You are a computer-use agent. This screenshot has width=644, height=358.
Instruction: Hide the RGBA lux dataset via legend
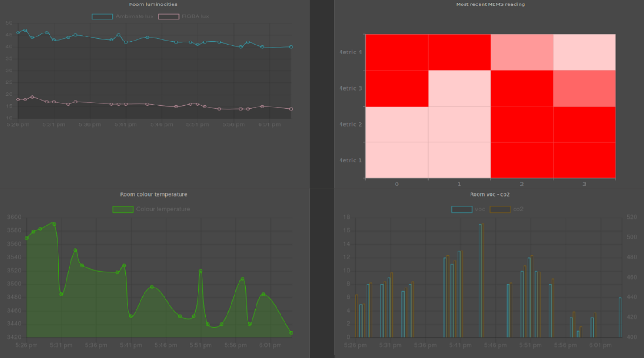tap(169, 16)
